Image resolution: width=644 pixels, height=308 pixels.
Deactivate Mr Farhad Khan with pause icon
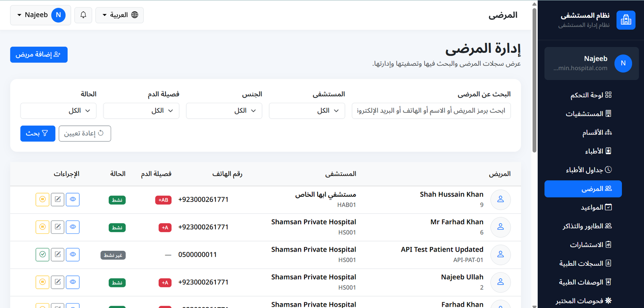tap(42, 227)
